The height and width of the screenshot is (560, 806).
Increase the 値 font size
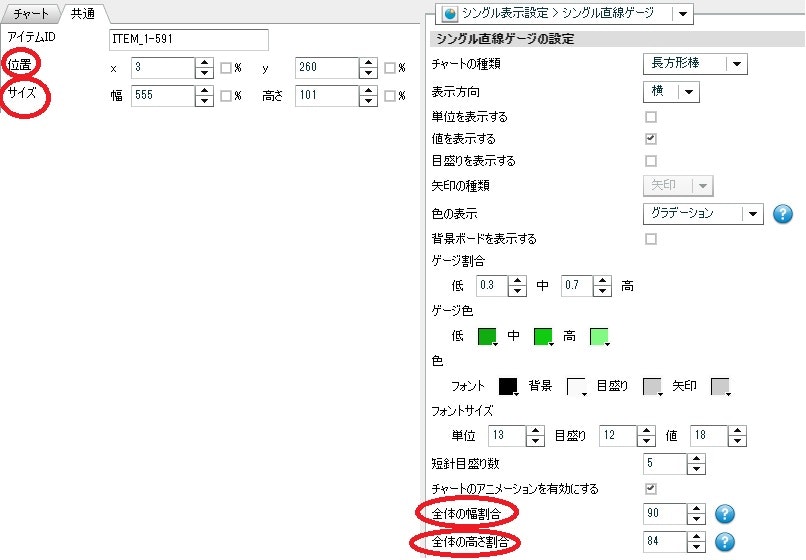(737, 431)
